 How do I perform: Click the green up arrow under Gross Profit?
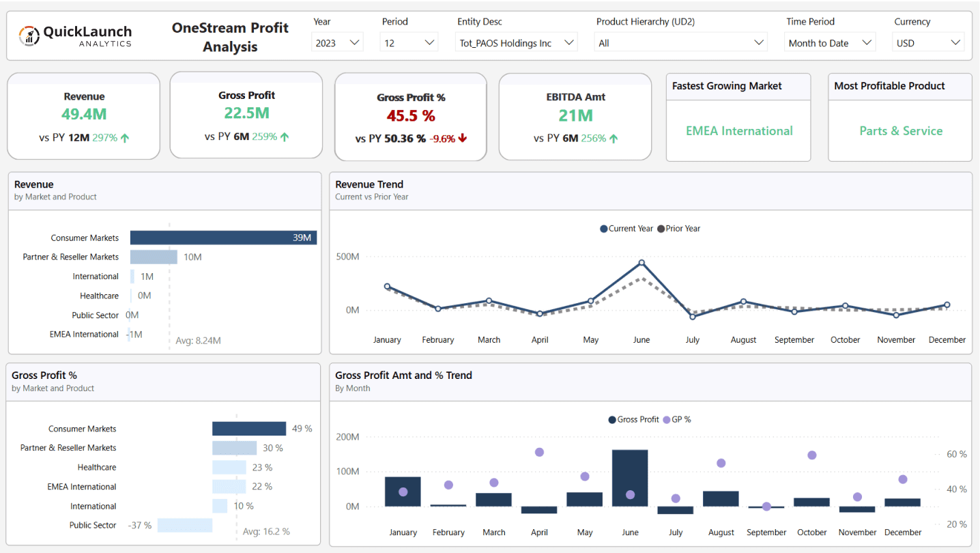pyautogui.click(x=285, y=137)
